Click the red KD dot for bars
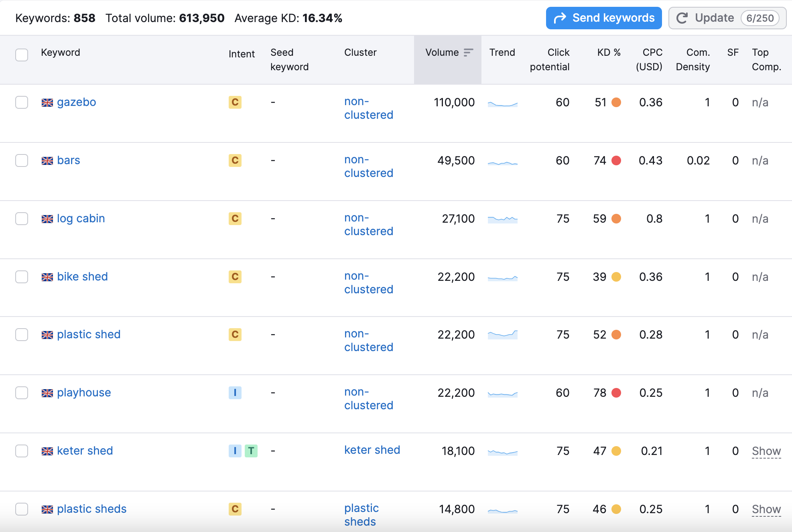 (x=616, y=160)
